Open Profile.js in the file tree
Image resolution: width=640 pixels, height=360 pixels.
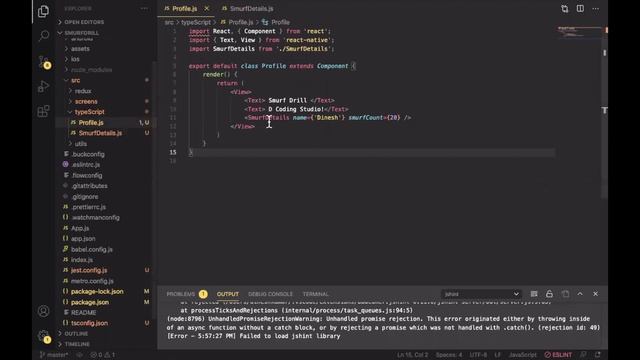click(x=91, y=122)
